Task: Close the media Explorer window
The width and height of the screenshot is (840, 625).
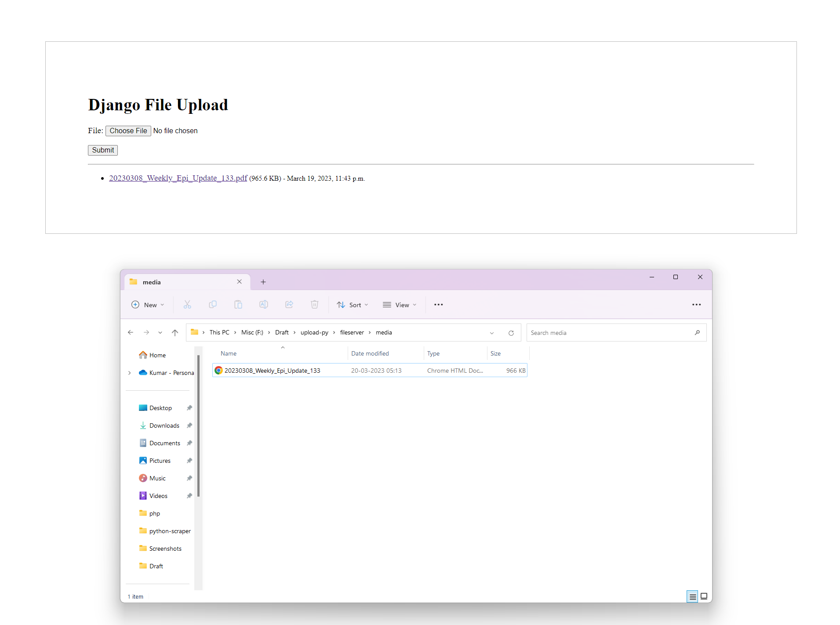Action: [x=700, y=277]
